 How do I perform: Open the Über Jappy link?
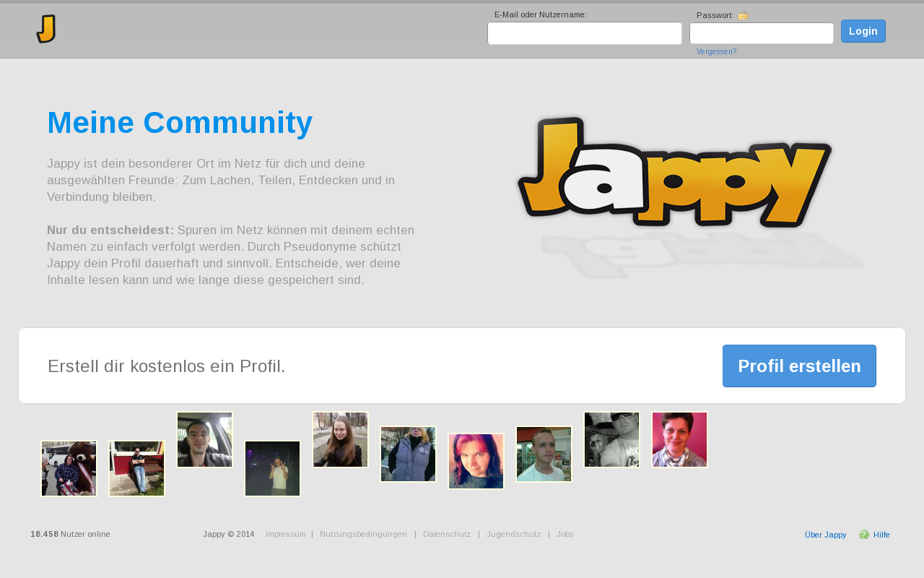[825, 535]
